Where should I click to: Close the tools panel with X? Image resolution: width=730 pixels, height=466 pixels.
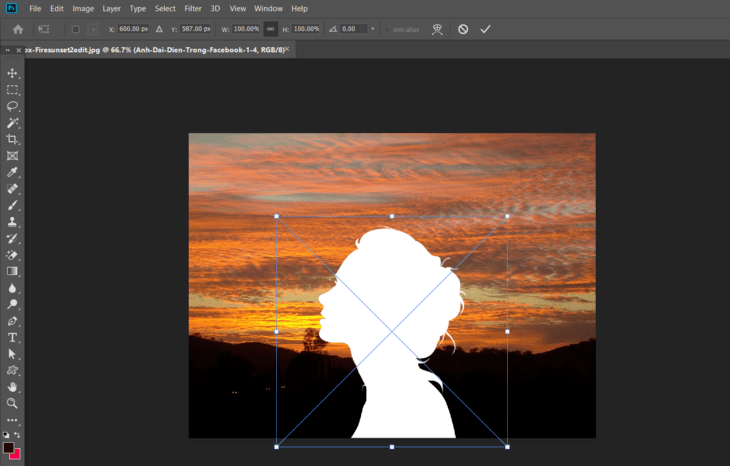coord(19,50)
